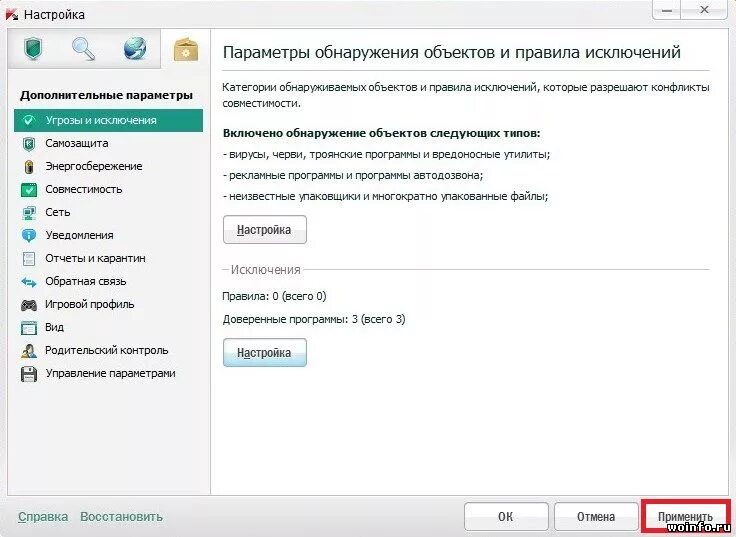Screen dimensions: 736x537
Task: Click the Восстановить link
Action: click(x=122, y=516)
